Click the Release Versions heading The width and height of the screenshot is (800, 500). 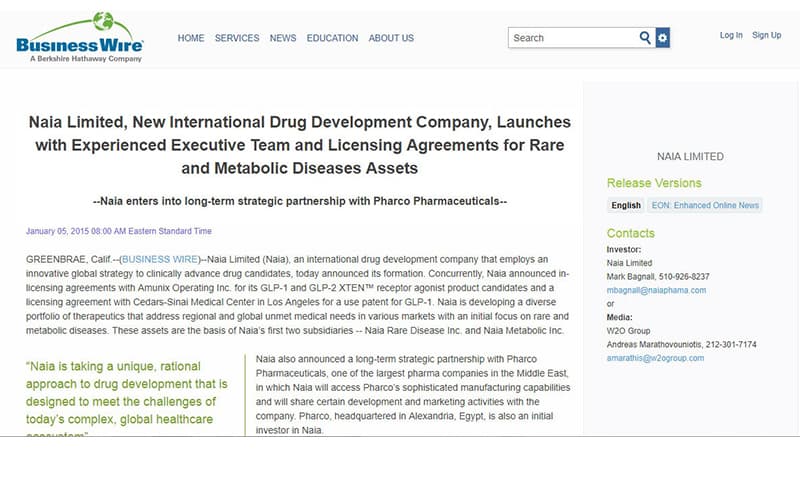[654, 183]
